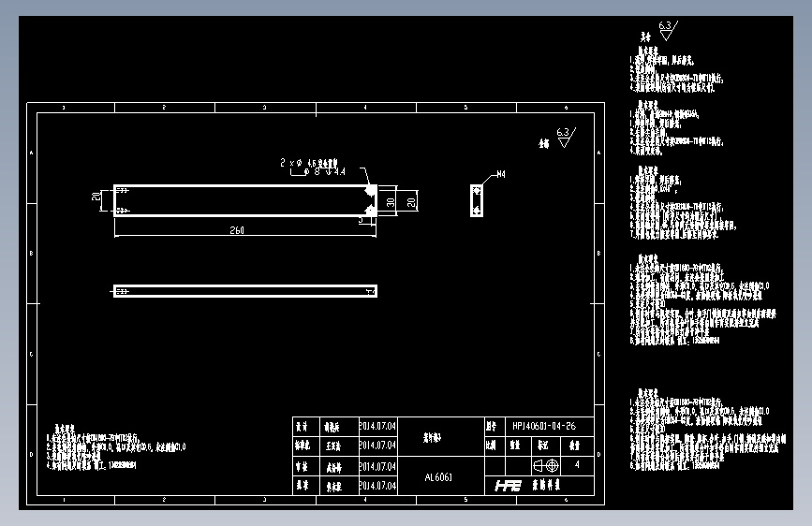
Task: Click the first-angle projection symbol
Action: tap(546, 465)
